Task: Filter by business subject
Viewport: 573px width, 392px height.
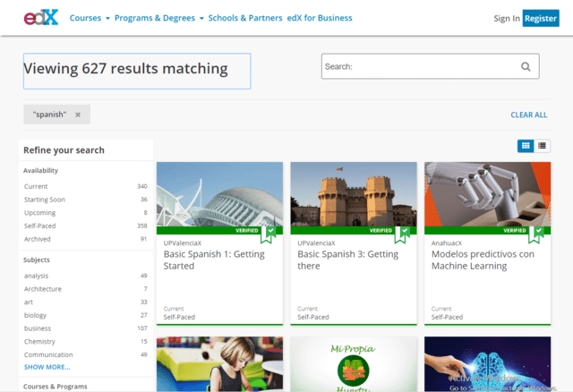Action: click(39, 328)
